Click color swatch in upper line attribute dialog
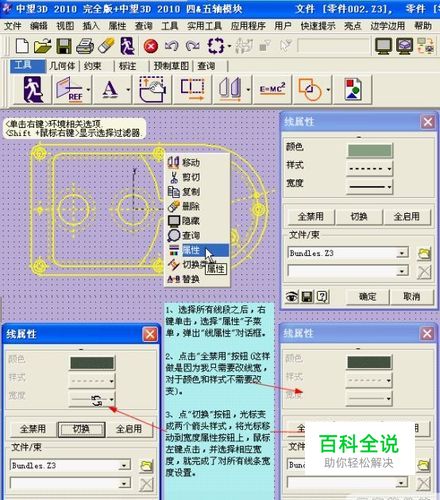The width and height of the screenshot is (440, 500). (370, 150)
